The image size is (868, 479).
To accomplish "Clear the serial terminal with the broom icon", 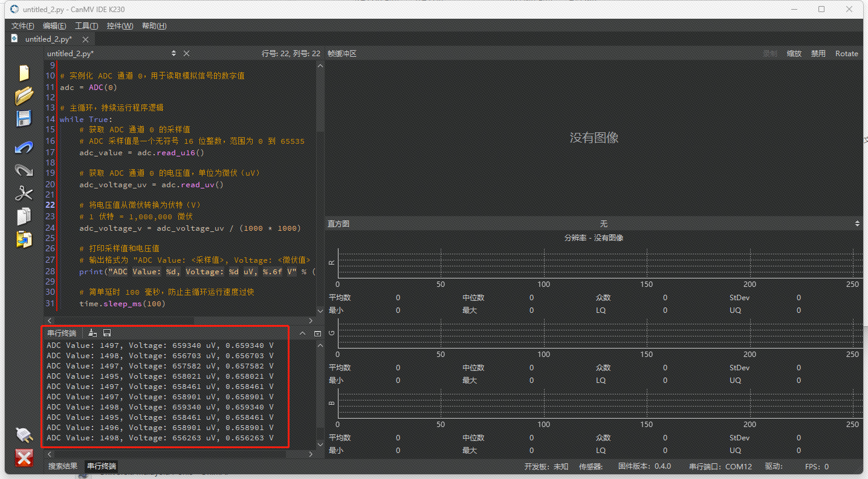I will click(92, 333).
